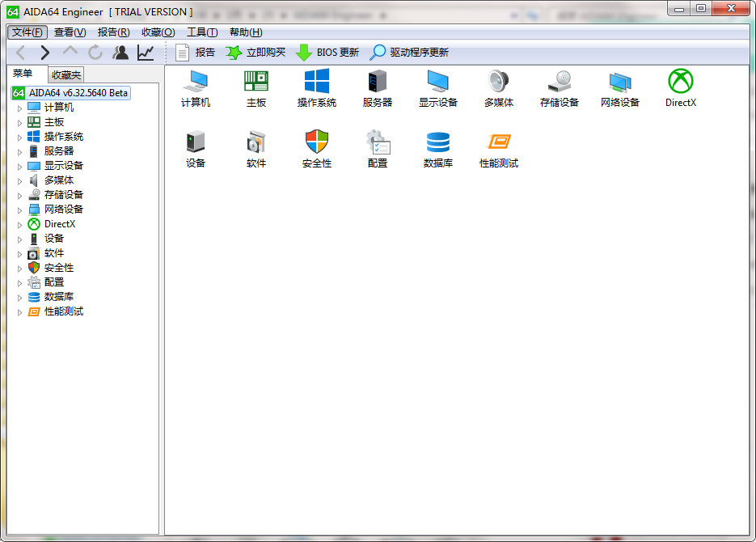The height and width of the screenshot is (542, 756).
Task: Click the line graph toolbar icon
Action: [x=146, y=52]
